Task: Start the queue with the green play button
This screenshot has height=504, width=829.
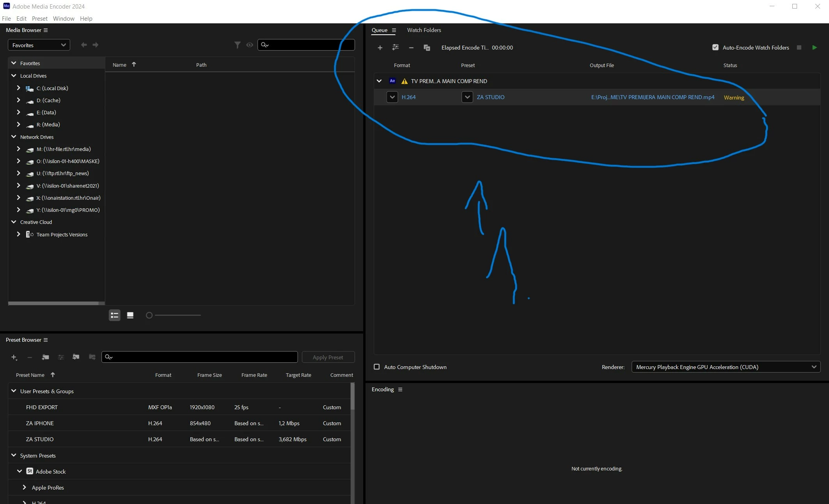Action: coord(815,48)
